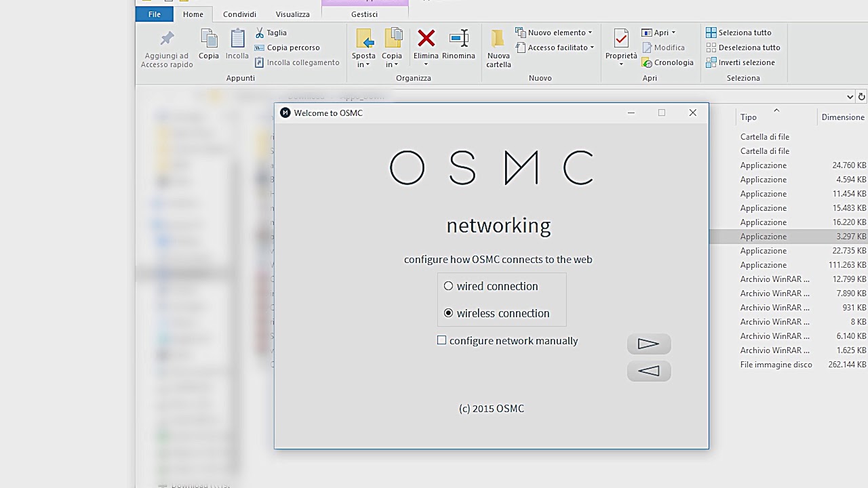Screen dimensions: 868x488
Task: Go back to previous OSMC installer step
Action: (x=649, y=371)
